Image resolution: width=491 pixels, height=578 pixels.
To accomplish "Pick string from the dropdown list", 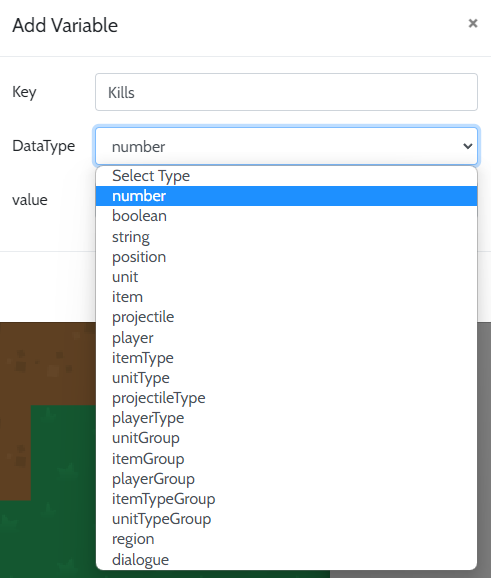I will pos(286,237).
